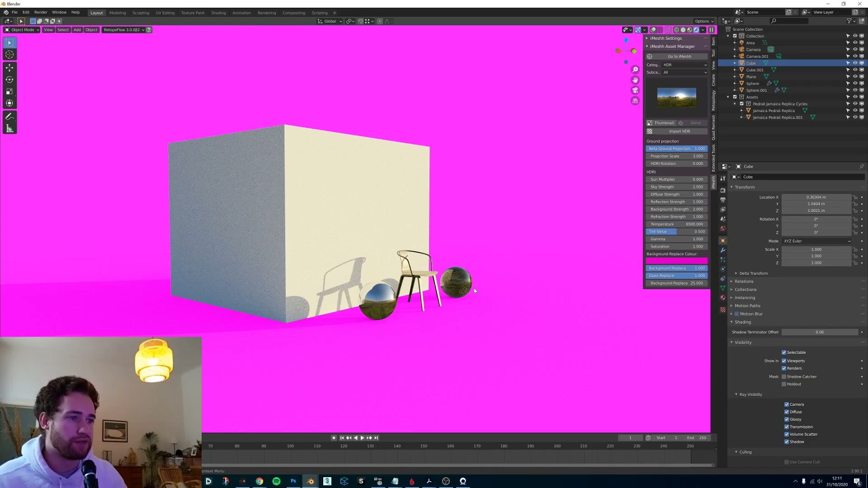The image size is (868, 488).
Task: Open the Output properties tab icon
Action: 722,200
